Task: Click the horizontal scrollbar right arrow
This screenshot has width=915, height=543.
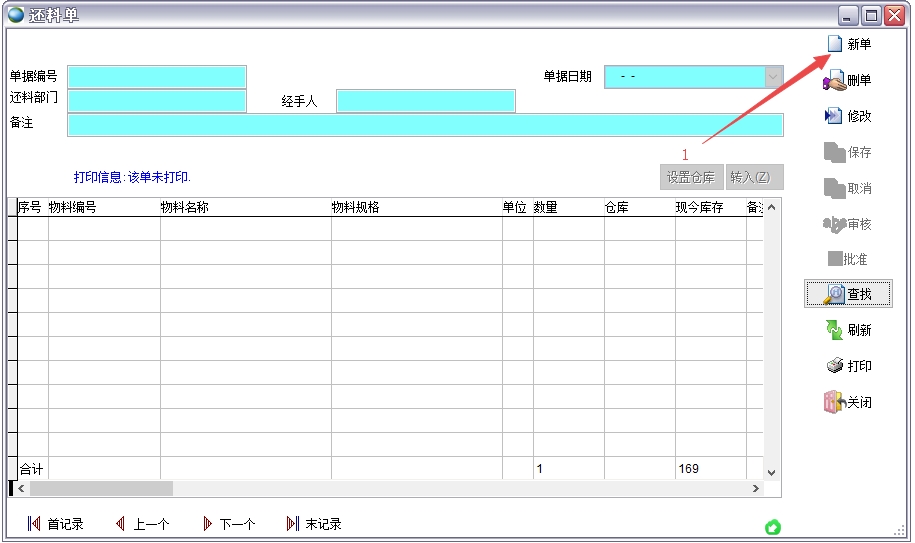Action: (x=756, y=489)
